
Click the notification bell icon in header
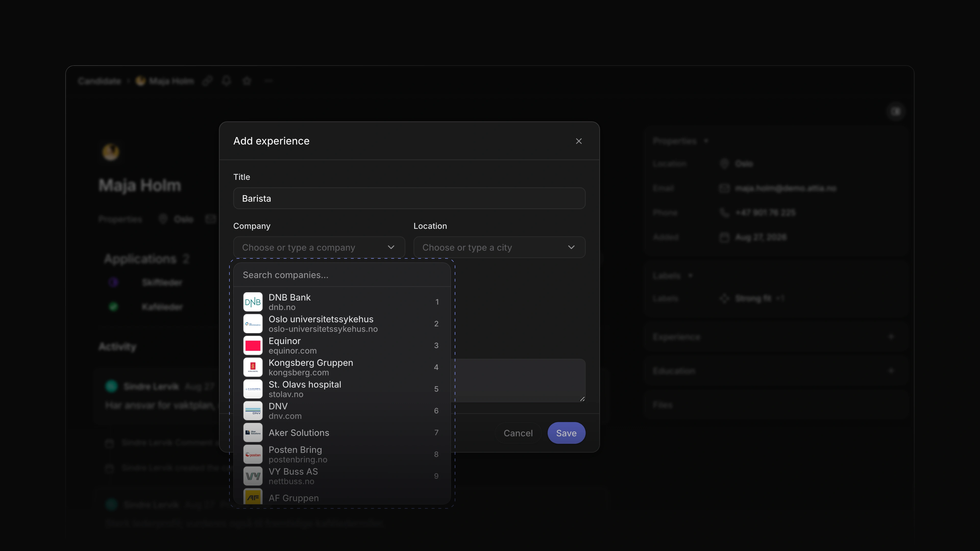[x=226, y=81]
